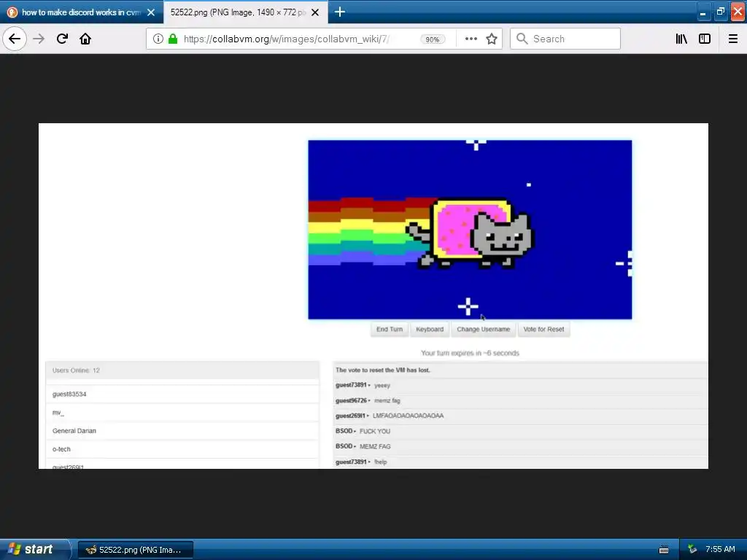This screenshot has height=560, width=747.
Task: Open page actions three-dot menu
Action: point(471,39)
